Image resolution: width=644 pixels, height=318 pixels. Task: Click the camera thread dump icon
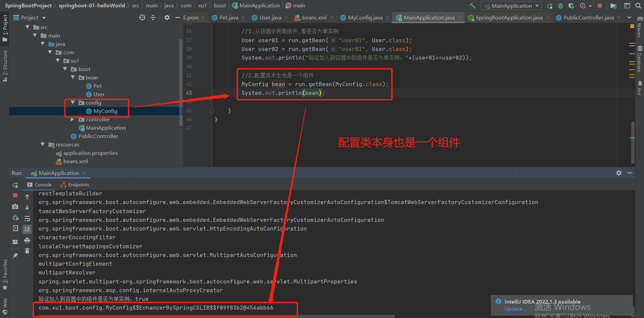(x=15, y=207)
